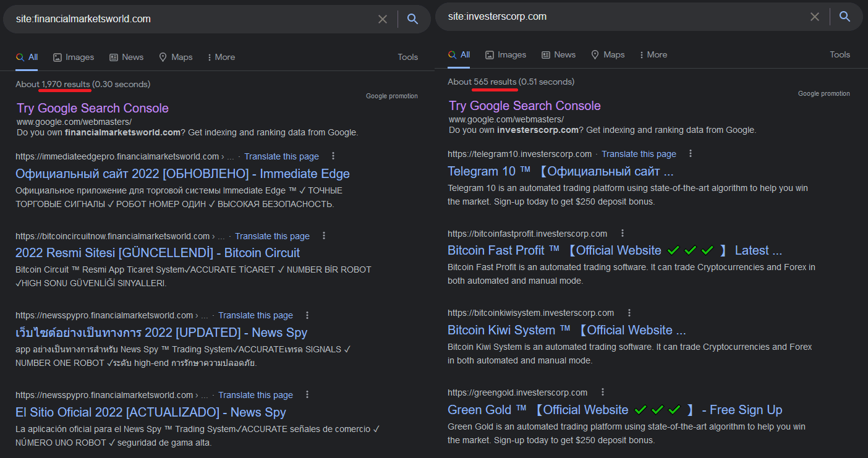
Task: Expand More menu in left panel
Action: pos(221,57)
